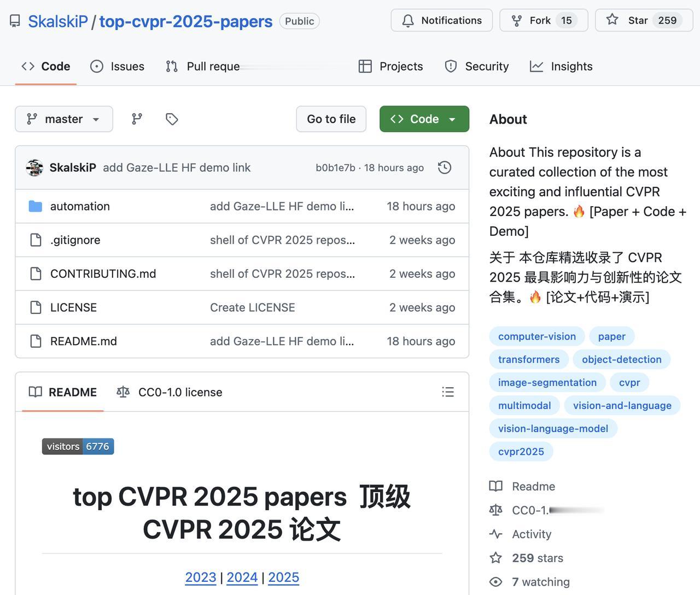This screenshot has height=595, width=700.
Task: Click the vision-and-language topic tag
Action: pos(622,405)
